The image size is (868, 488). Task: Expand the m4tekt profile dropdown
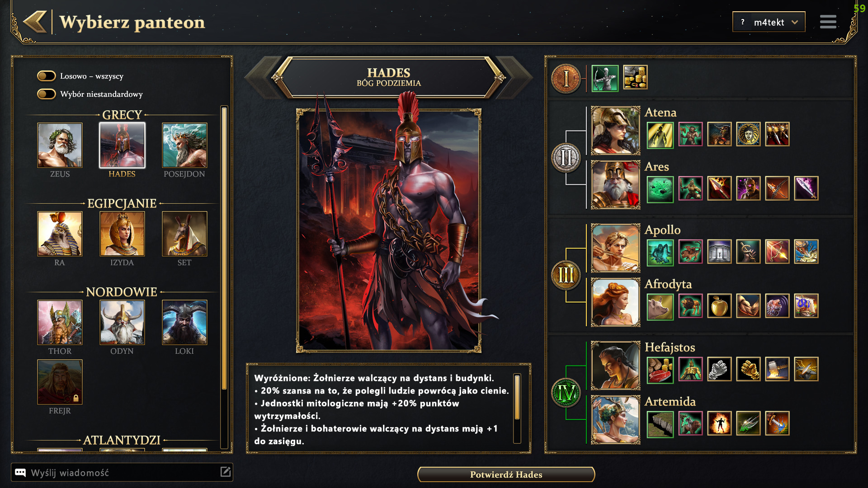[x=769, y=22]
